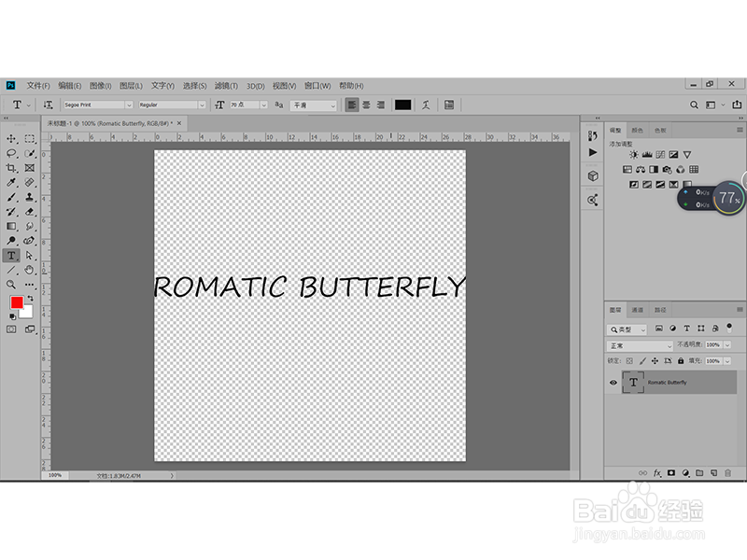Viewport: 747px width, 560px height.
Task: Select the Gradient tool
Action: pos(11,226)
